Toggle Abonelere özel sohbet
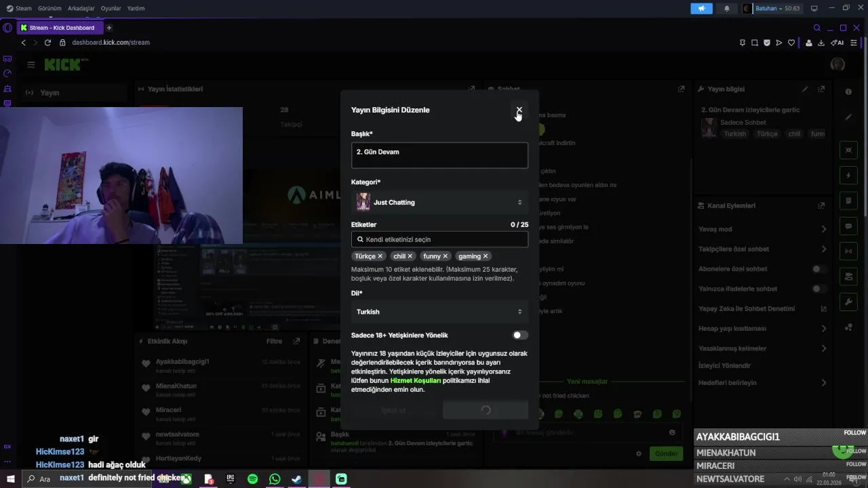 [819, 269]
